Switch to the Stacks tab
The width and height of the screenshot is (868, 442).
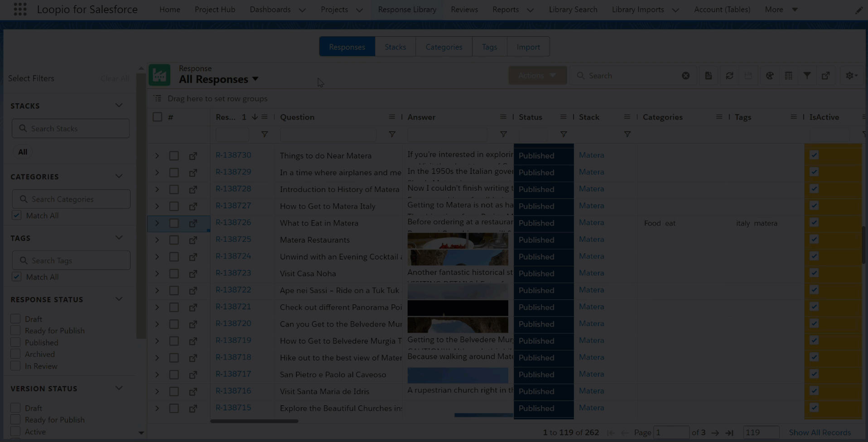coord(395,47)
